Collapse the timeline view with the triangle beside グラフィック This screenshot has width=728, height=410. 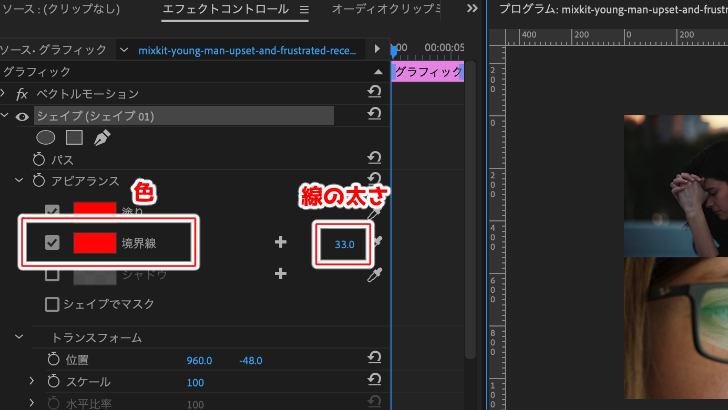click(x=378, y=72)
